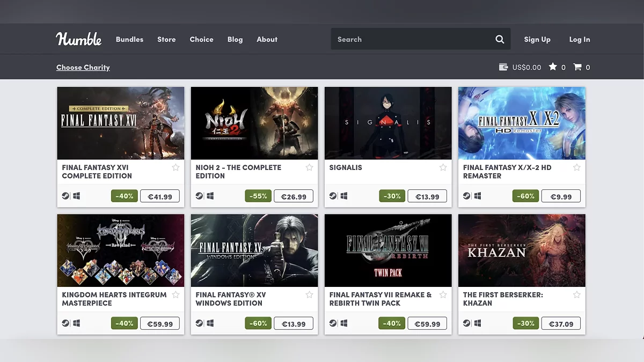Open Final Fantasy XV Windows Edition cover
This screenshot has height=362, width=644.
pos(254,250)
